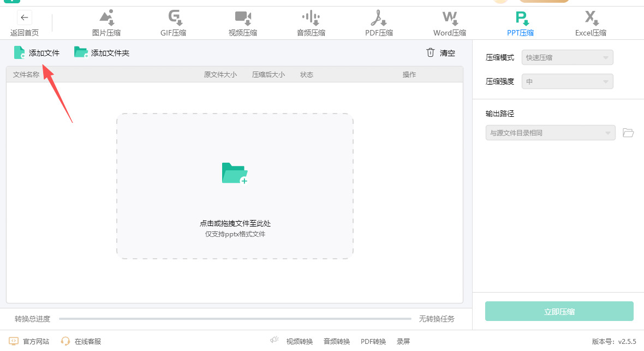Click the PPT压缩 tab
The image size is (644, 351).
tap(520, 23)
